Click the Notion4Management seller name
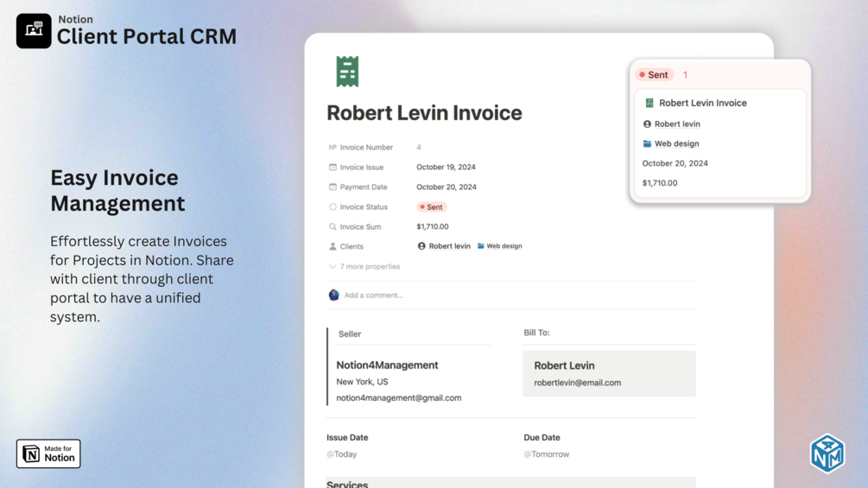Screen dimensions: 868x488 (387, 365)
